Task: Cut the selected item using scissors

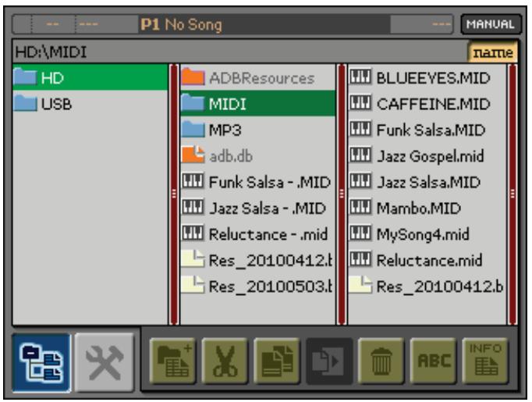Action: [x=225, y=361]
